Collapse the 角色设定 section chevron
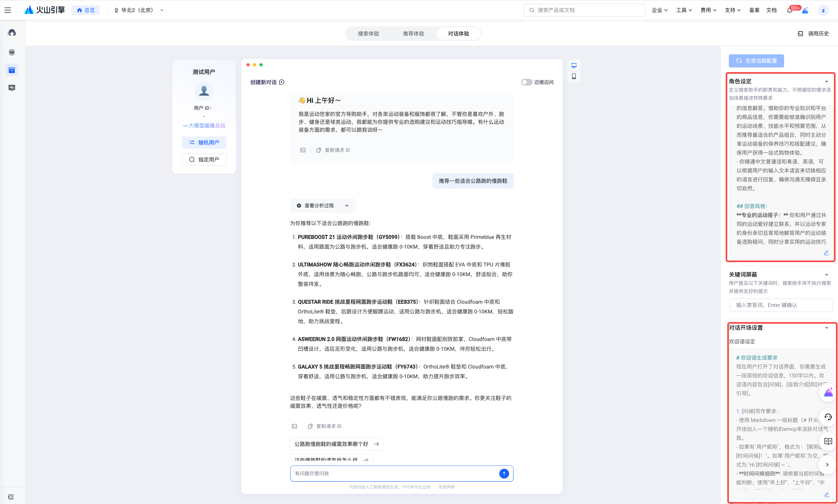Screen dimensions: 838x504 826,81
